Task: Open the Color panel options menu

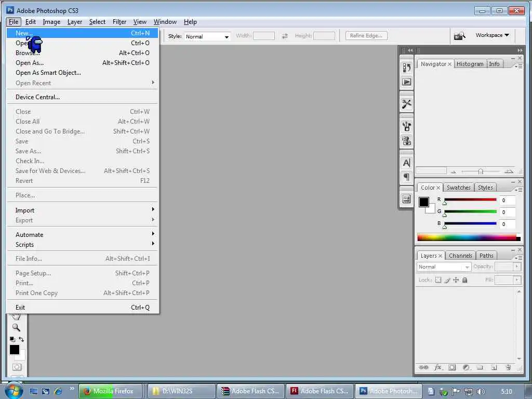Action: 518,190
